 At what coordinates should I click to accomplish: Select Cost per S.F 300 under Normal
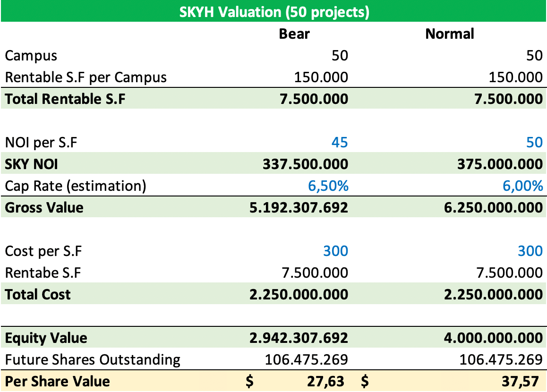click(x=530, y=251)
